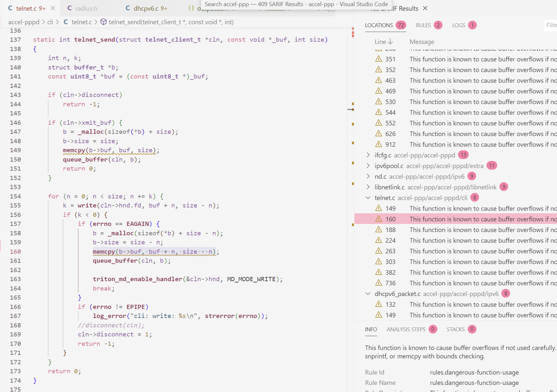
Task: Select the line 188 warning result
Action: 456,230
